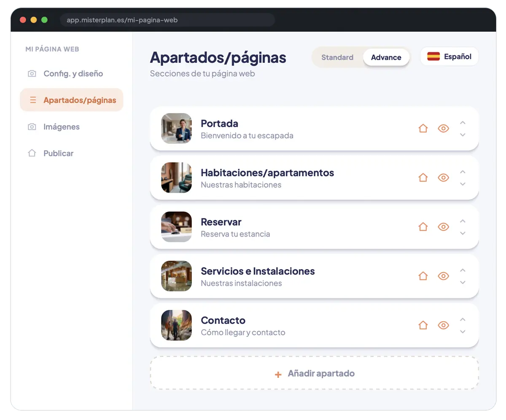
Task: Click Añadir apartado button
Action: tap(315, 374)
